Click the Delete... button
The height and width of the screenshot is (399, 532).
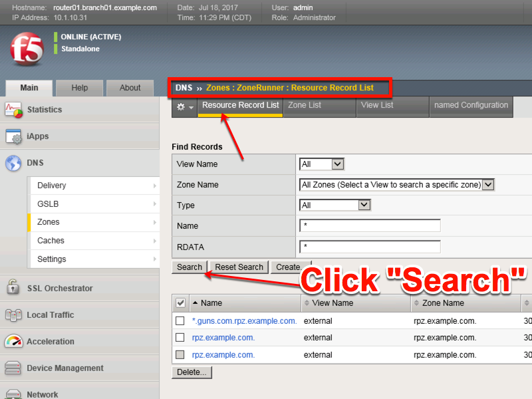point(192,372)
